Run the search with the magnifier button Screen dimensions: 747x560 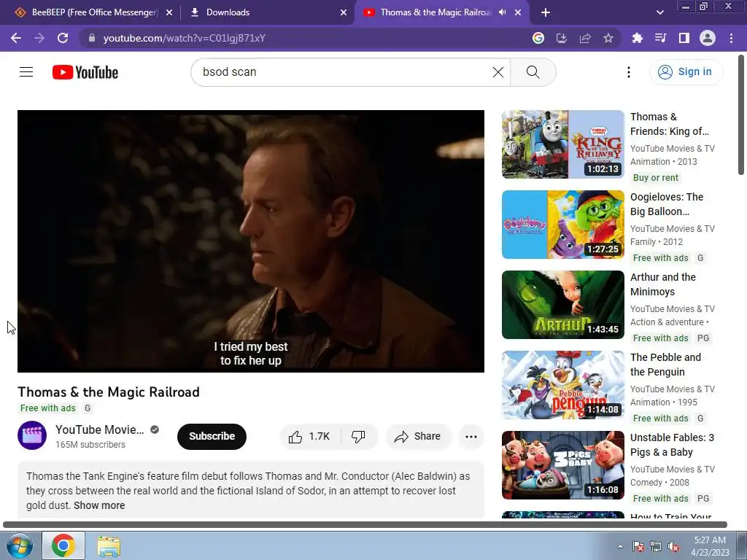coord(533,72)
